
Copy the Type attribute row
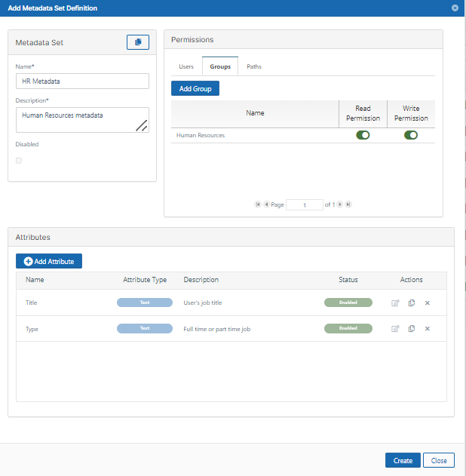(x=412, y=329)
